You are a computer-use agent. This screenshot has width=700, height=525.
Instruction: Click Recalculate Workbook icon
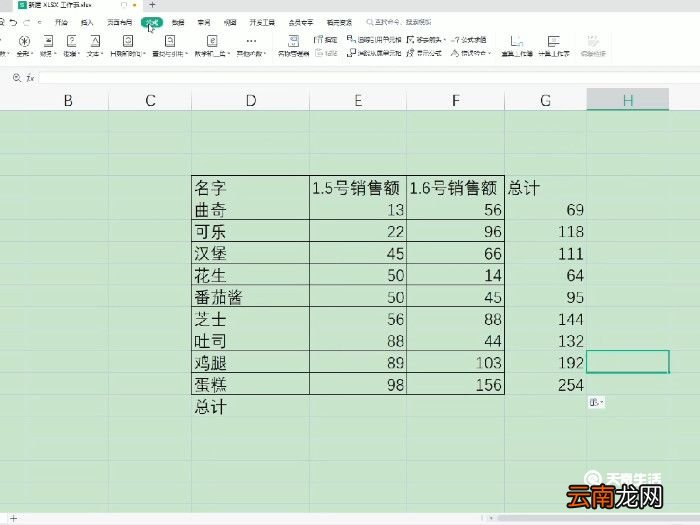[517, 42]
